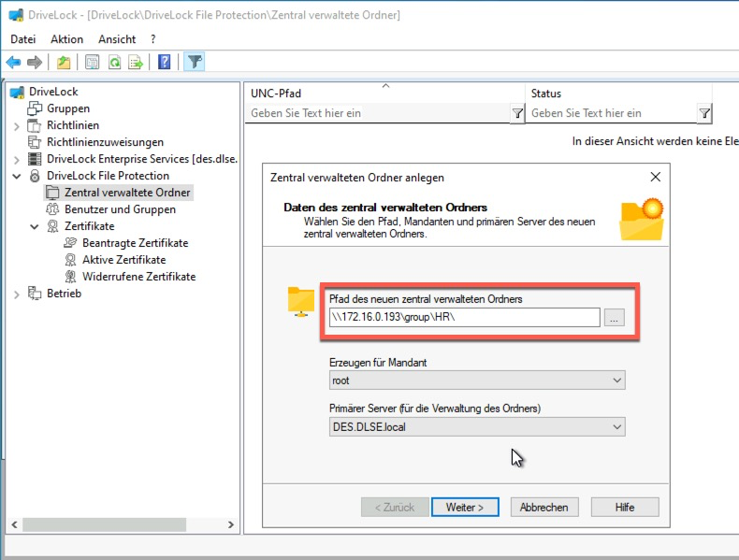Select Aktive Zertifikate in the tree
The height and width of the screenshot is (560, 739).
pos(124,260)
